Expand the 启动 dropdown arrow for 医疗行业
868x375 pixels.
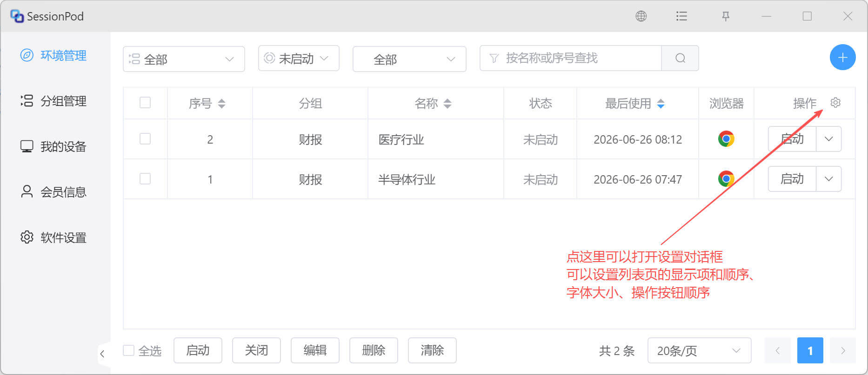pyautogui.click(x=829, y=139)
